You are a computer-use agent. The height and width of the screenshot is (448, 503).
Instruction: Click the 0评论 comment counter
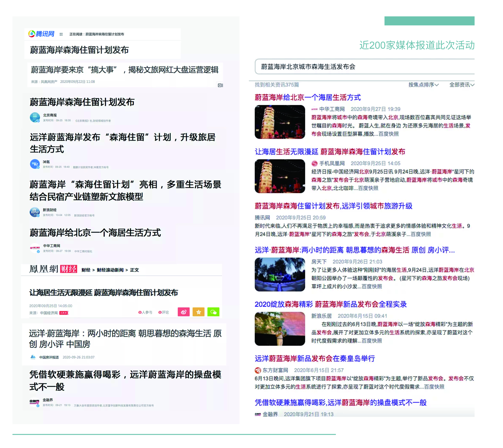pyautogui.click(x=164, y=312)
